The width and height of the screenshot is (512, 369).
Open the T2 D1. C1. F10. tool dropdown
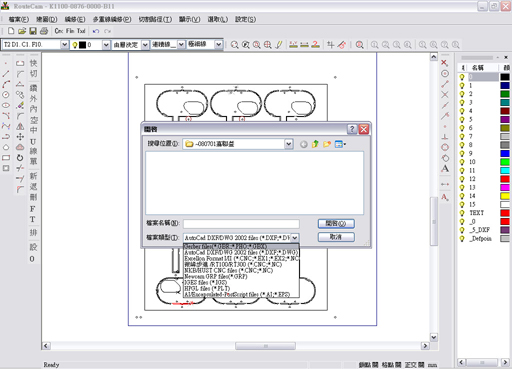click(x=65, y=45)
